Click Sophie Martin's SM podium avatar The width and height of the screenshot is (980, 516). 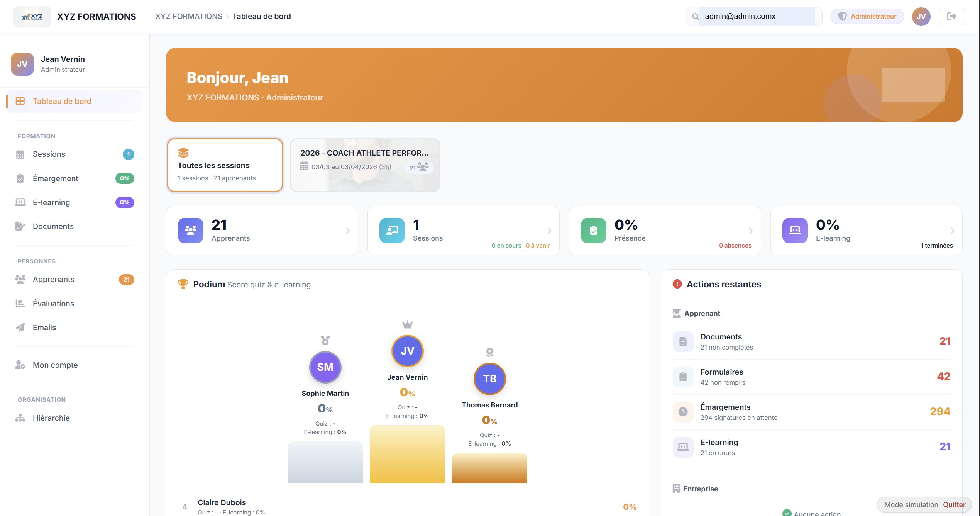click(x=325, y=367)
